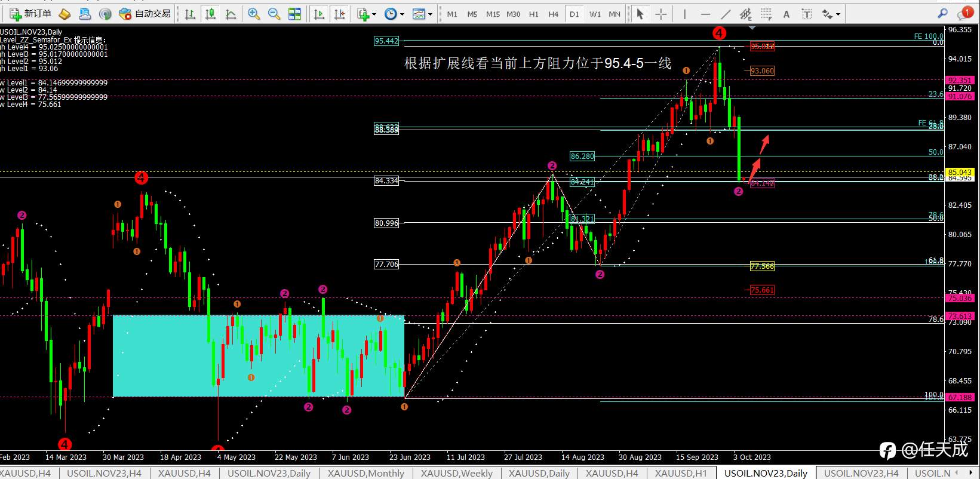Image resolution: width=980 pixels, height=479 pixels.
Task: Click the yellow 85.043 price tag on axis
Action: (960, 172)
